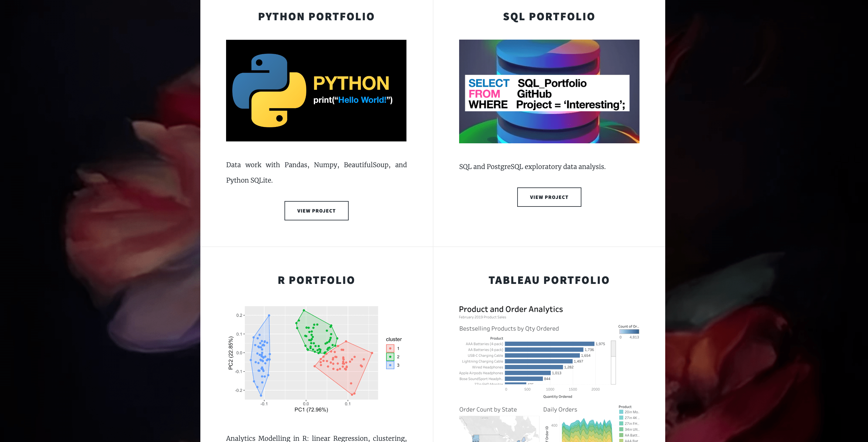Screen dimensions: 868x442
Task: Open the R PORTFOLIO title link
Action: (x=316, y=280)
